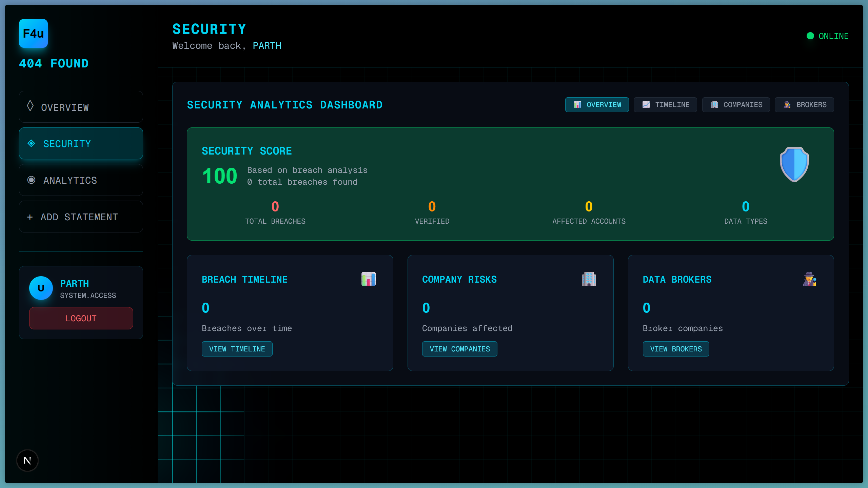The width and height of the screenshot is (868, 488).
Task: Log out using the red Logout button
Action: click(81, 318)
